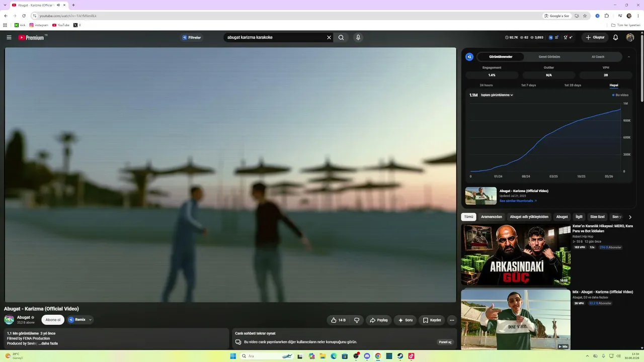Share the video with Paylaş
This screenshot has width=644, height=362.
pos(379,320)
